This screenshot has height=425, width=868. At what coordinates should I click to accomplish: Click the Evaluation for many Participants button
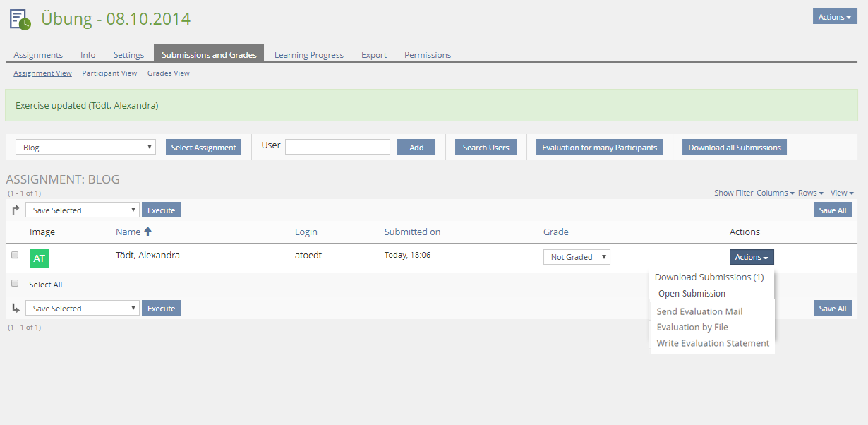599,148
